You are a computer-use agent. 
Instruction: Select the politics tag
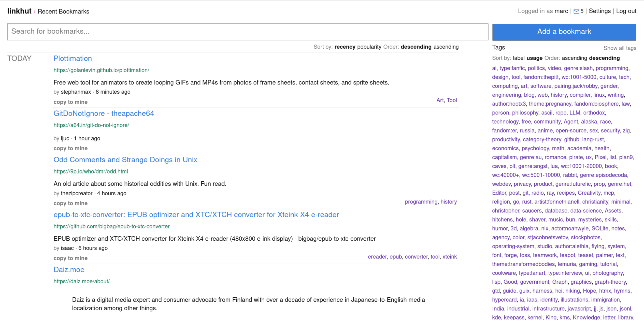pyautogui.click(x=536, y=68)
